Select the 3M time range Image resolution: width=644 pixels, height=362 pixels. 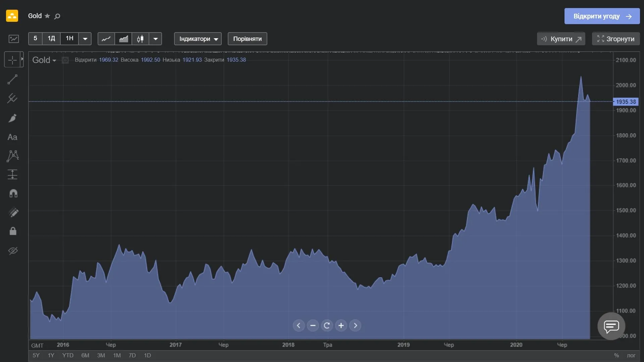pos(101,355)
